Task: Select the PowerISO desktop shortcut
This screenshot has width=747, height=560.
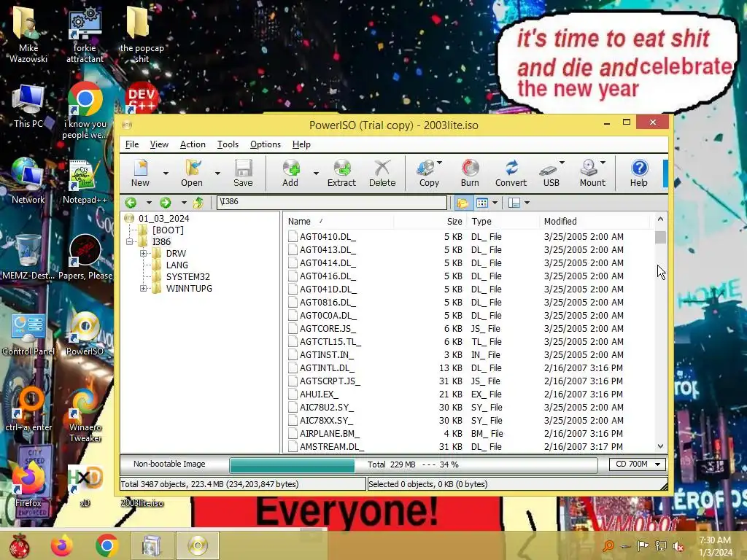Action: (85, 333)
